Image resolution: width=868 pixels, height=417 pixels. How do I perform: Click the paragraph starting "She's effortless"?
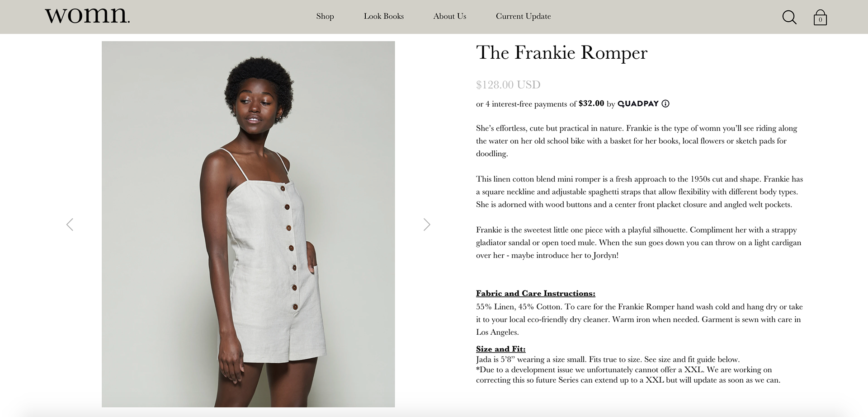pyautogui.click(x=637, y=141)
